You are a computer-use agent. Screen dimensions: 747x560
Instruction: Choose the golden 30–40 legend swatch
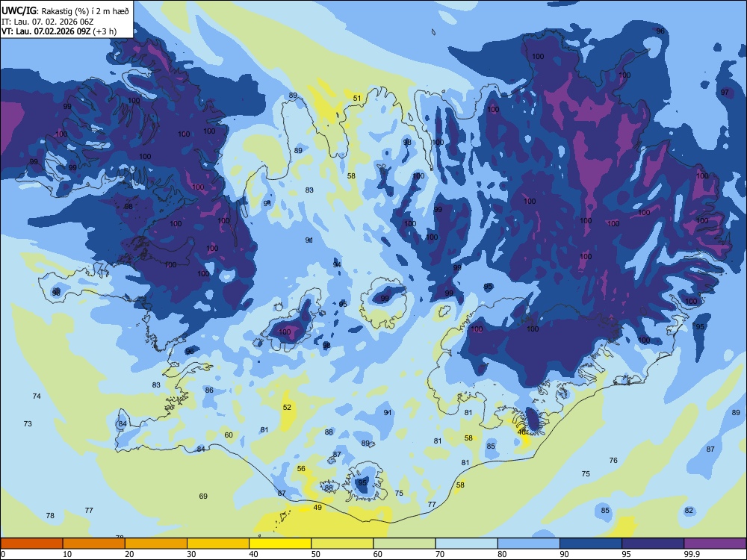point(218,544)
